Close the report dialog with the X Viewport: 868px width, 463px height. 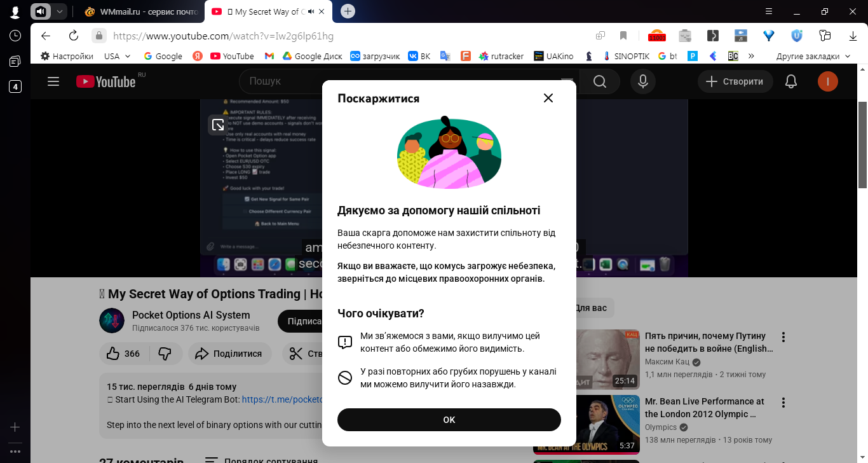pos(548,98)
